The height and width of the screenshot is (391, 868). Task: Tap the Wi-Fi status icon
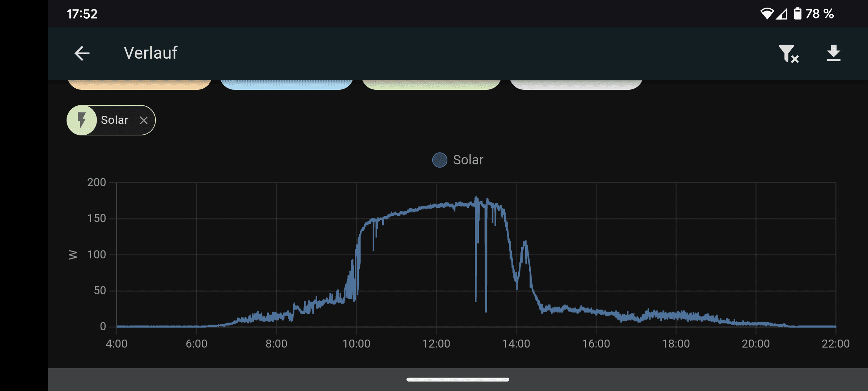click(x=766, y=14)
